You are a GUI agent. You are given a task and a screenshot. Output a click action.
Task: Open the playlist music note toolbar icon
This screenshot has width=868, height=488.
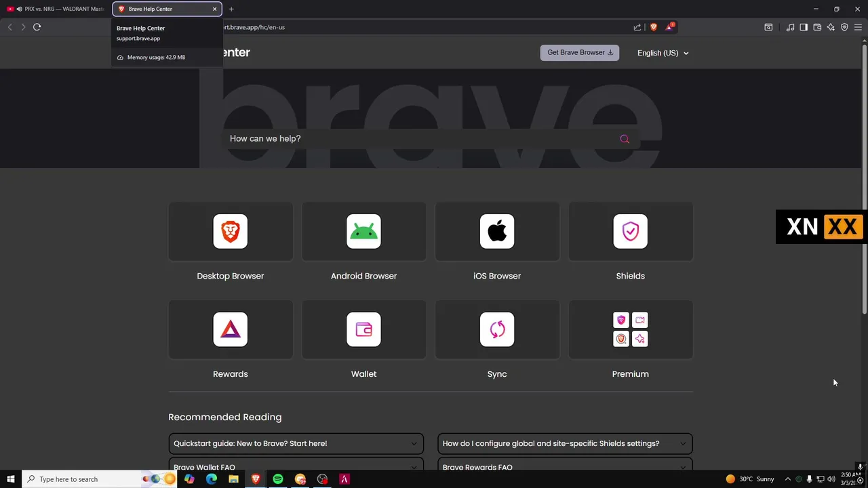(790, 27)
